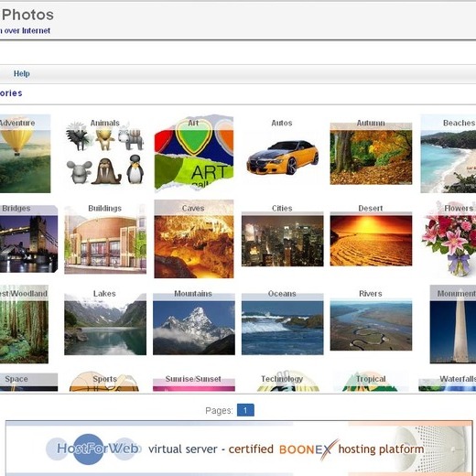Go to page 1 in pagination
This screenshot has width=476, height=476.
(x=245, y=410)
